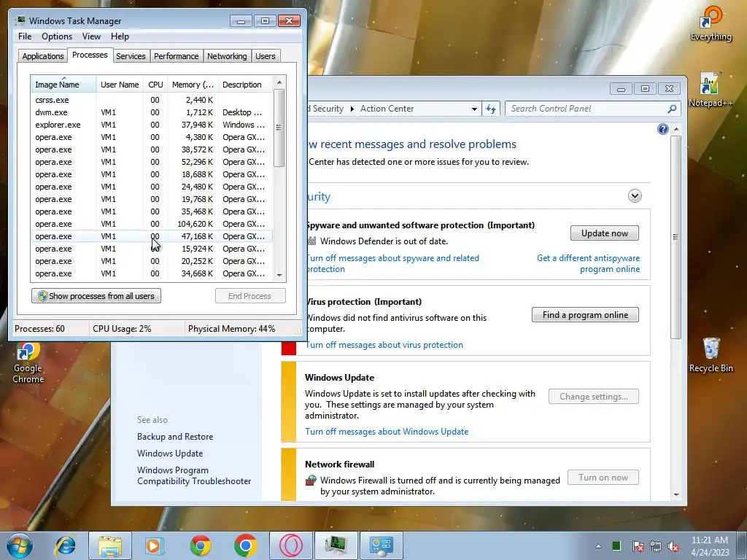Click the Task Manager taskbar button
The image size is (747, 560).
(x=336, y=545)
